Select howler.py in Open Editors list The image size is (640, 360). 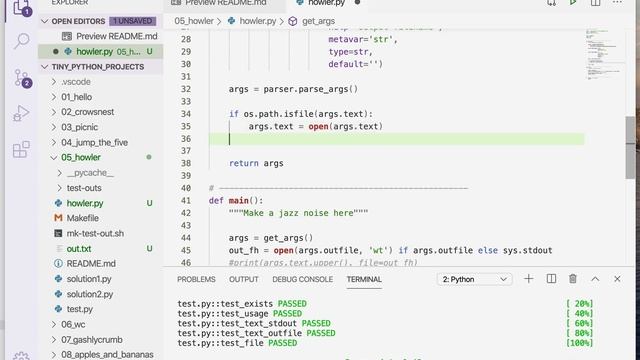pos(100,51)
